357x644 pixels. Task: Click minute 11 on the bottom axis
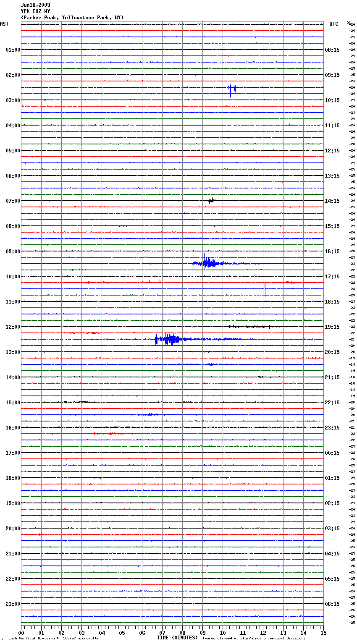pyautogui.click(x=243, y=633)
